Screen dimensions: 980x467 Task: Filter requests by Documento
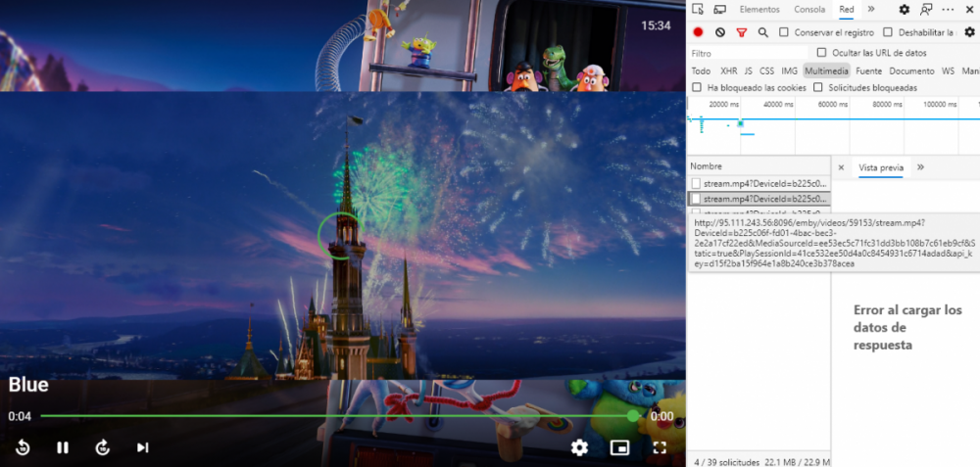click(x=911, y=71)
